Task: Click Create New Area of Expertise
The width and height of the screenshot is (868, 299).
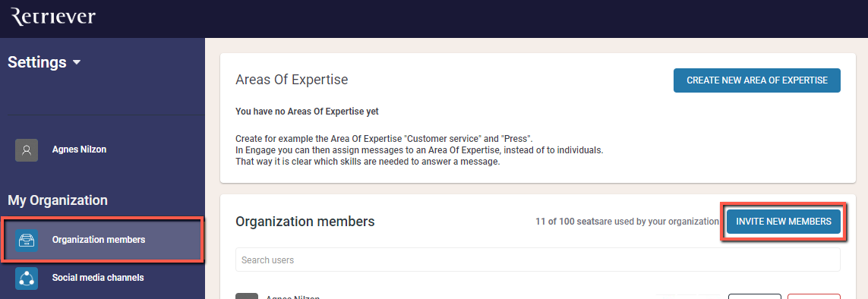Action: tap(756, 80)
